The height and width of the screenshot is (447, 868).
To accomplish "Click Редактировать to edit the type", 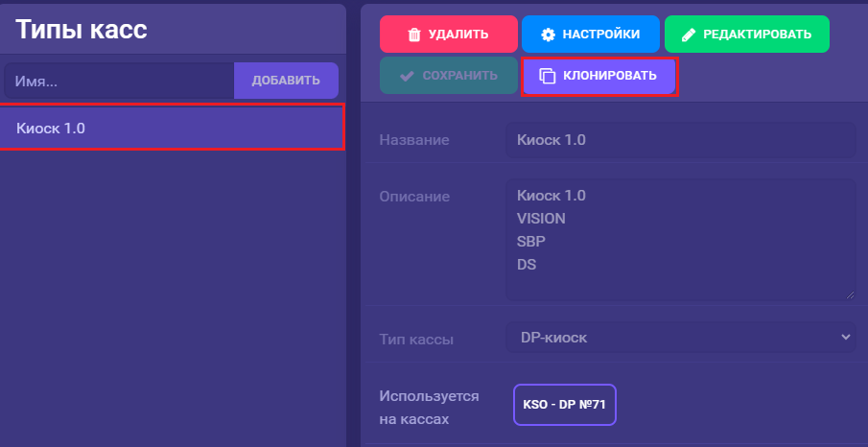I will tap(747, 34).
